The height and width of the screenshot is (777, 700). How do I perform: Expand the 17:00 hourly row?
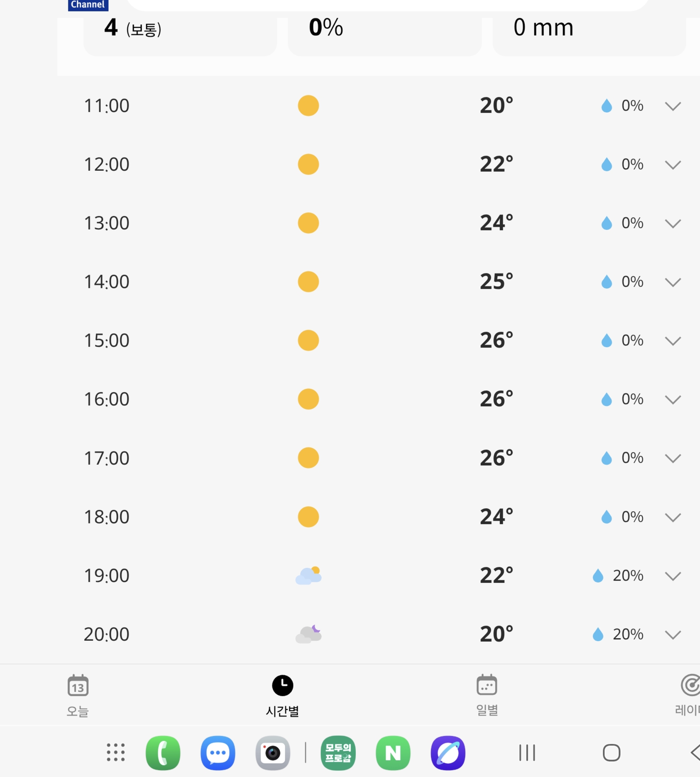673,458
